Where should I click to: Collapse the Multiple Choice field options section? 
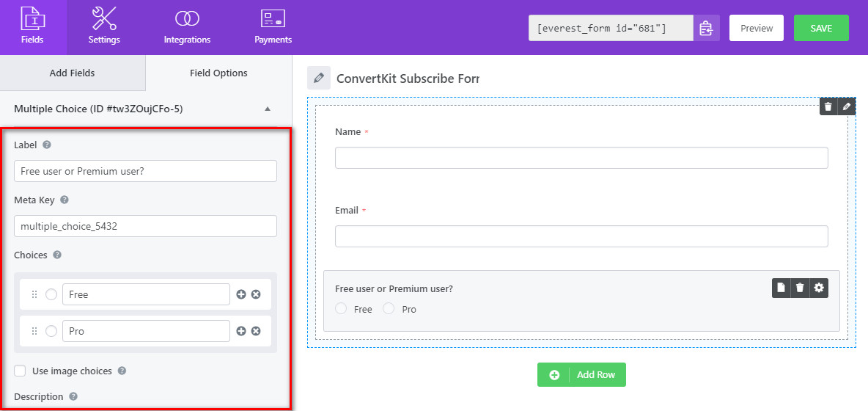point(268,109)
